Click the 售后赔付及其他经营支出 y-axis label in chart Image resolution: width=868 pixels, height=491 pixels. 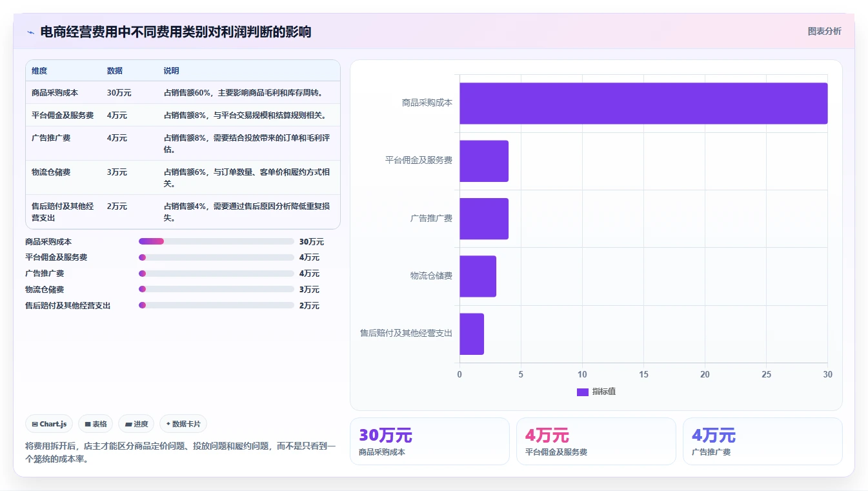[x=406, y=334]
